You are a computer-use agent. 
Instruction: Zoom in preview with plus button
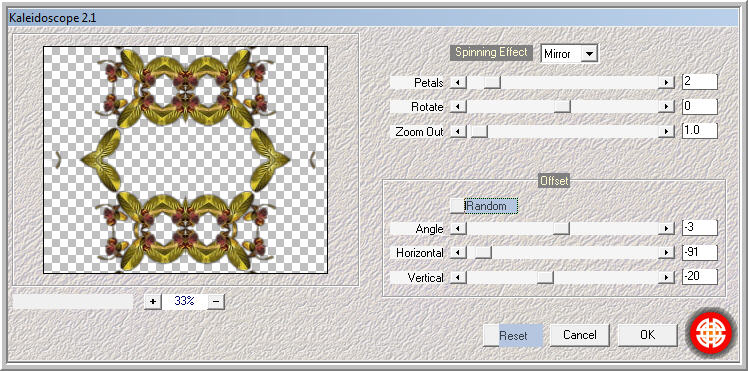(153, 301)
